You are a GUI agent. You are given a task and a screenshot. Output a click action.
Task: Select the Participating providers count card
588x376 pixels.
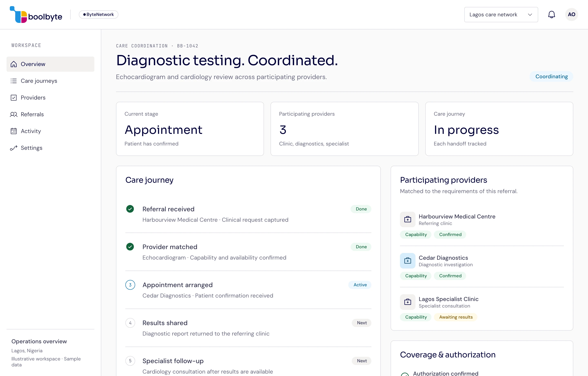[x=345, y=129]
